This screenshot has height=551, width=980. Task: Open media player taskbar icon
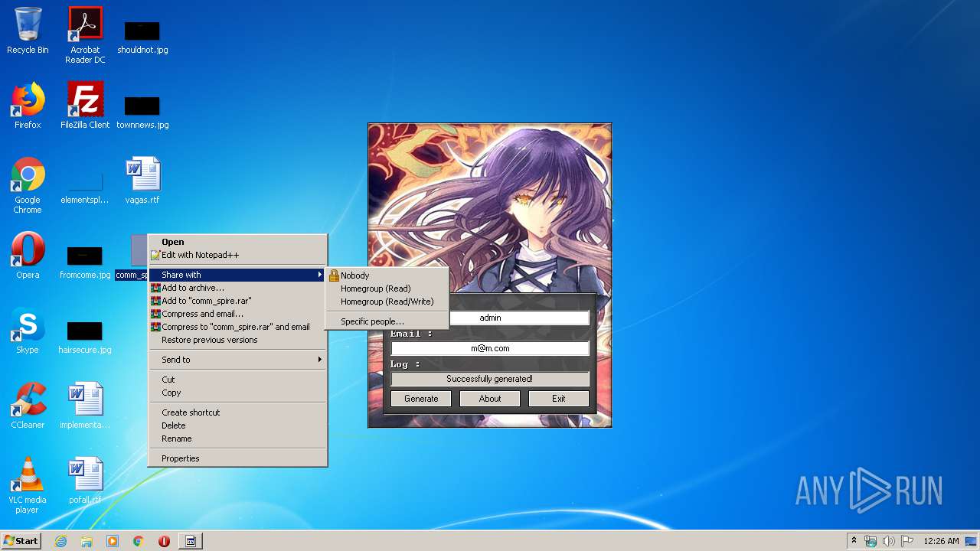(113, 541)
